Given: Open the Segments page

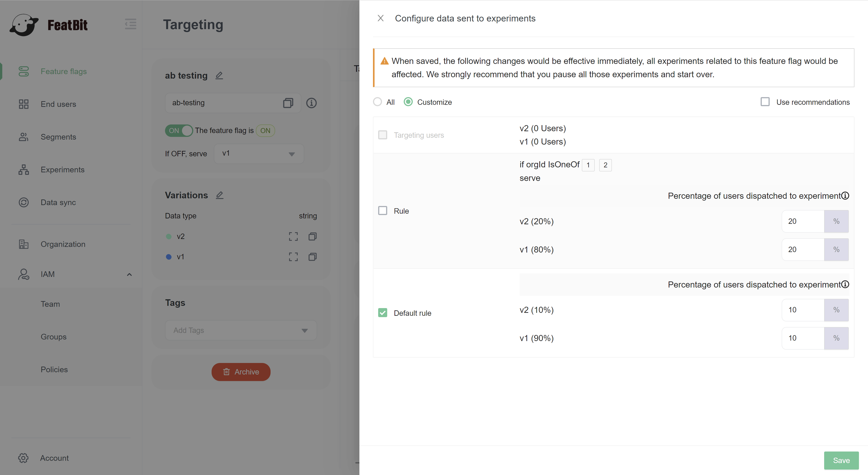Looking at the screenshot, I should coord(58,137).
